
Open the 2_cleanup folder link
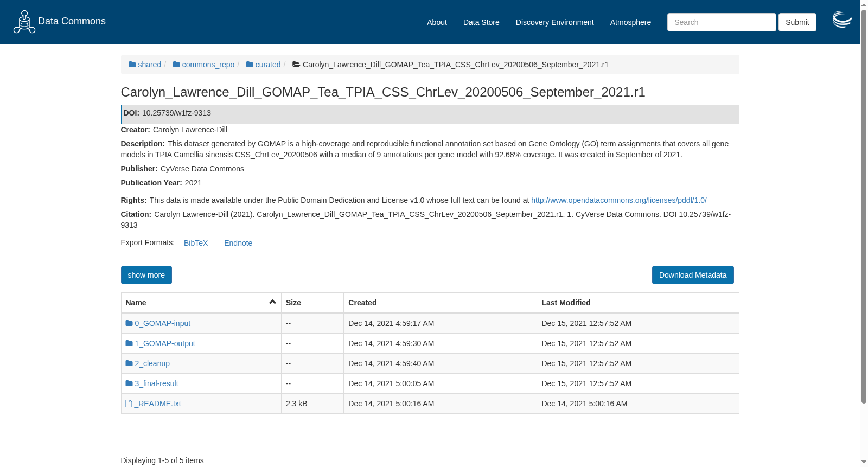(152, 363)
